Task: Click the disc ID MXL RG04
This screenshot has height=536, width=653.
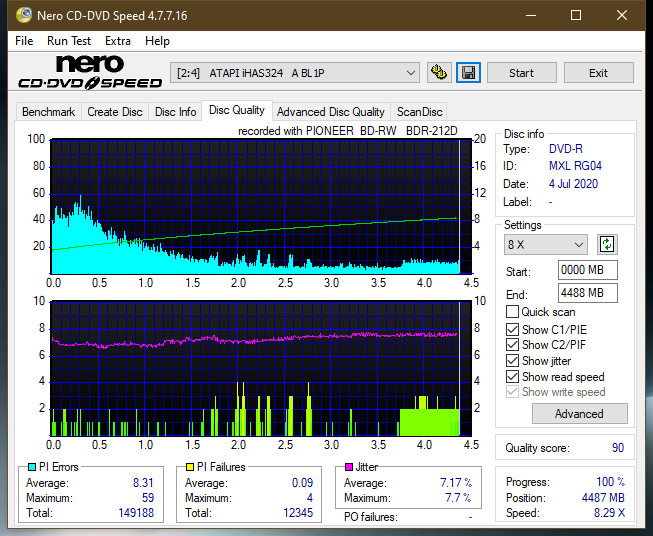Action: pyautogui.click(x=575, y=166)
